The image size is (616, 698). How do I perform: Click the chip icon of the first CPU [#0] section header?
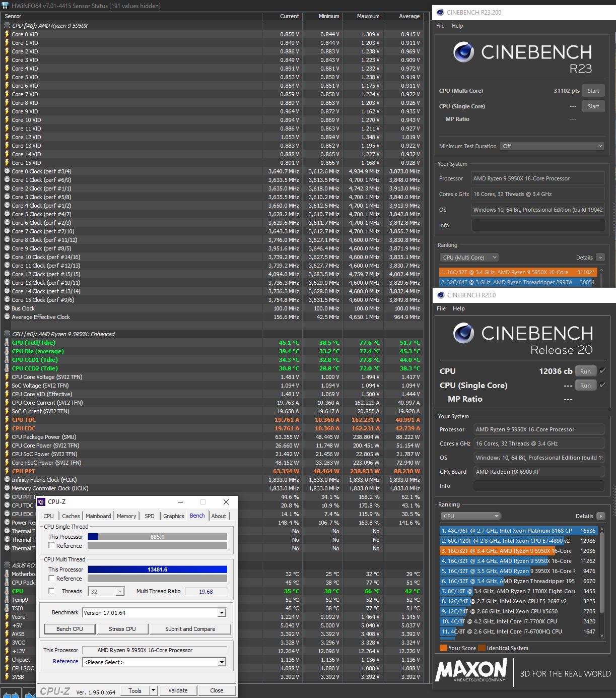pyautogui.click(x=7, y=26)
